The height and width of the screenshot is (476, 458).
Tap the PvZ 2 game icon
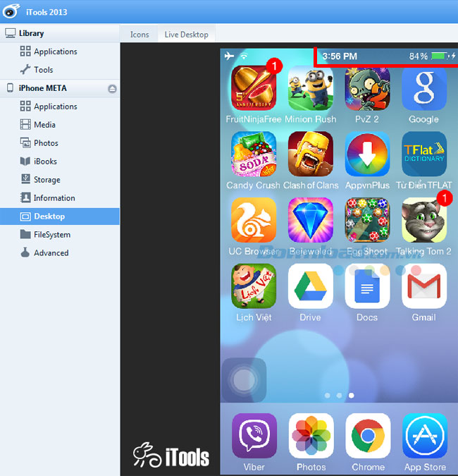pos(367,88)
